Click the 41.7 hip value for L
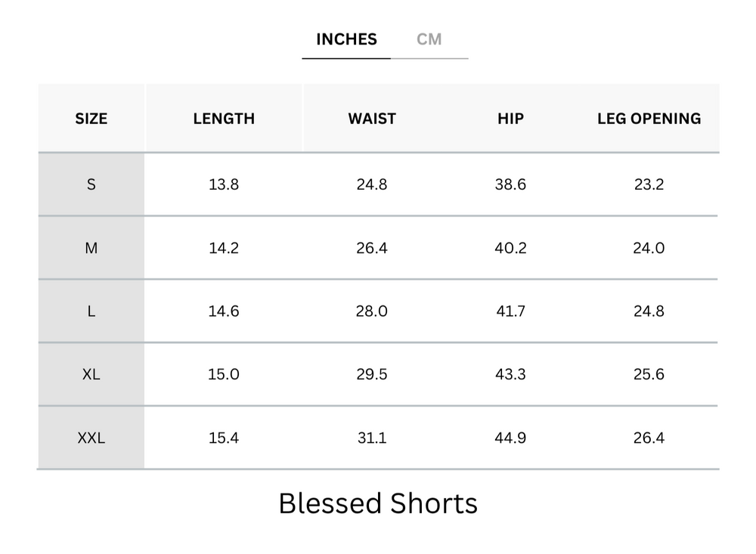This screenshot has width=756, height=554. pyautogui.click(x=510, y=311)
